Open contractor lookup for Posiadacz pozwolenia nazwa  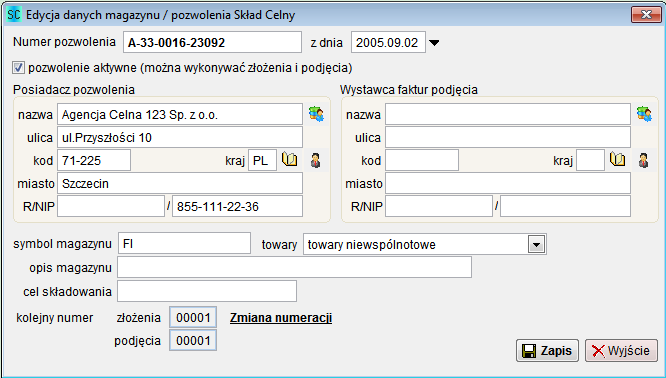316,115
